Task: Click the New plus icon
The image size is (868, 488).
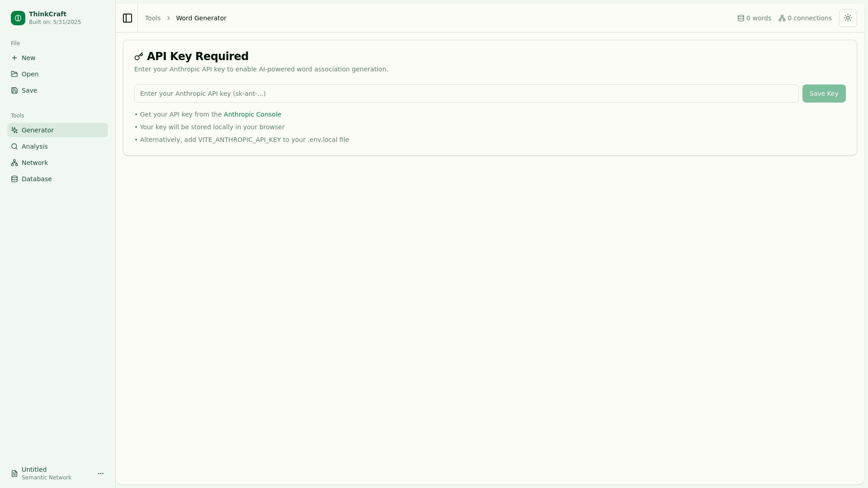Action: [x=14, y=58]
